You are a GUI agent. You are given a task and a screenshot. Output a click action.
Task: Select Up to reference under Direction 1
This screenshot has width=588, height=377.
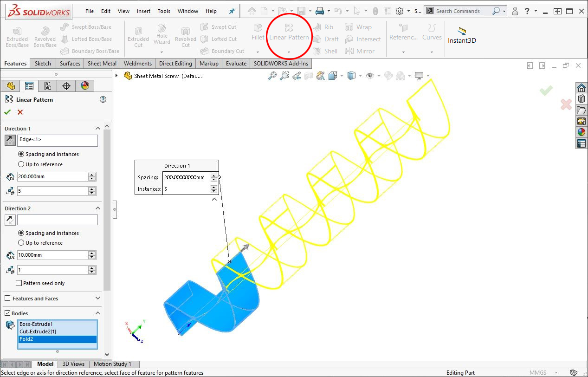point(21,164)
